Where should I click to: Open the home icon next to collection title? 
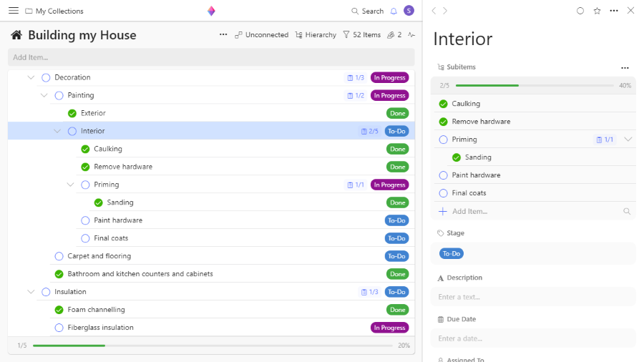coord(16,35)
